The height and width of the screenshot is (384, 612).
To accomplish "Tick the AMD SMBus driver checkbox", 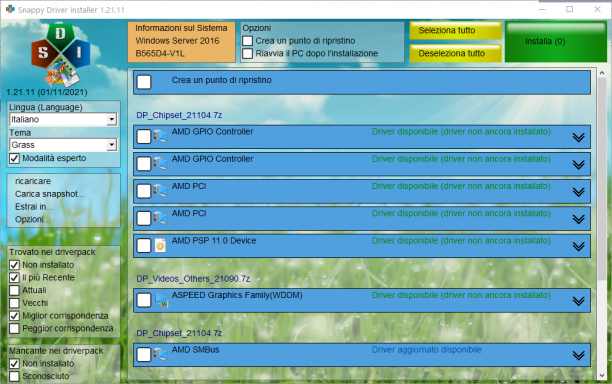I will [144, 355].
